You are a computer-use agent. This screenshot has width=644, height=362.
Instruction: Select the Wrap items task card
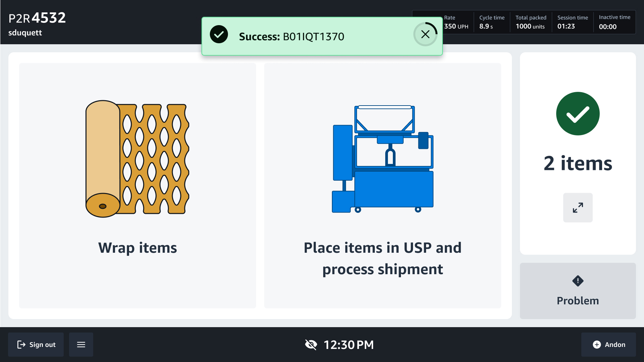[137, 185]
